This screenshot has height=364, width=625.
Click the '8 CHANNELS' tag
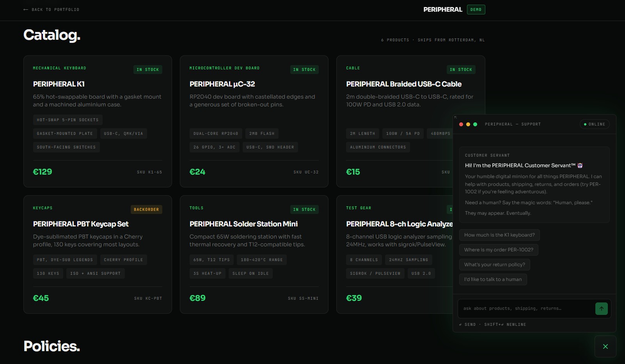tap(364, 260)
